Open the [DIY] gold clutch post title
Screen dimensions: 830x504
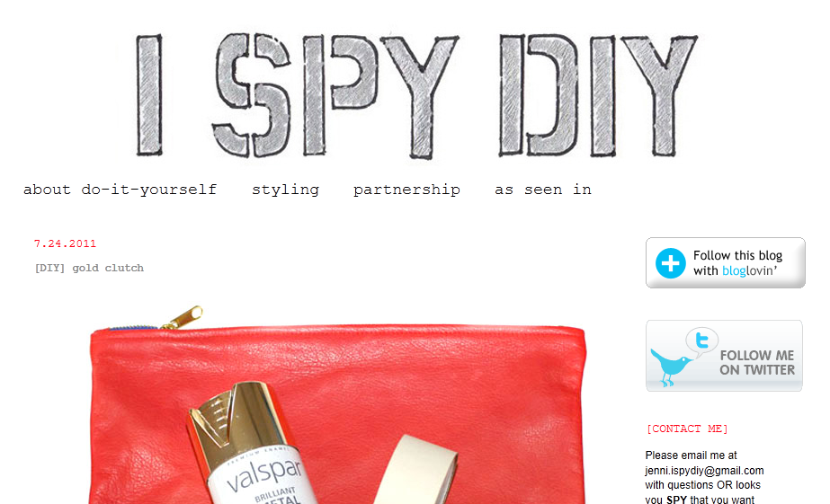(x=89, y=268)
